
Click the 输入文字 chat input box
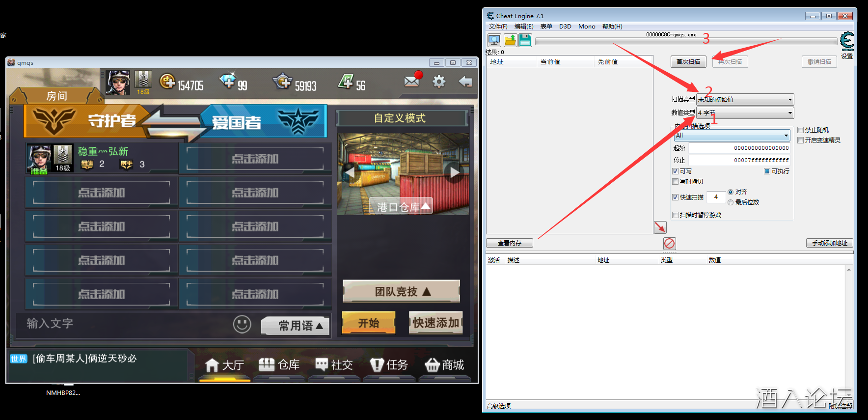click(123, 324)
